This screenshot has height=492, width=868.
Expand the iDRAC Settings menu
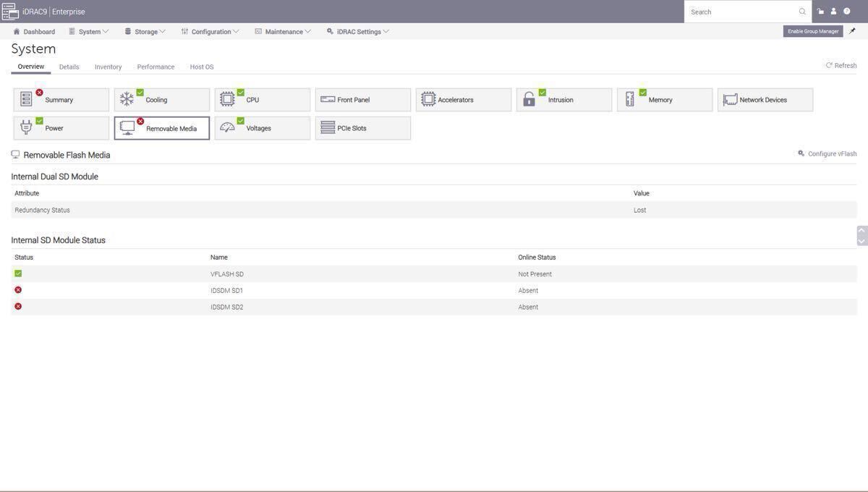358,32
